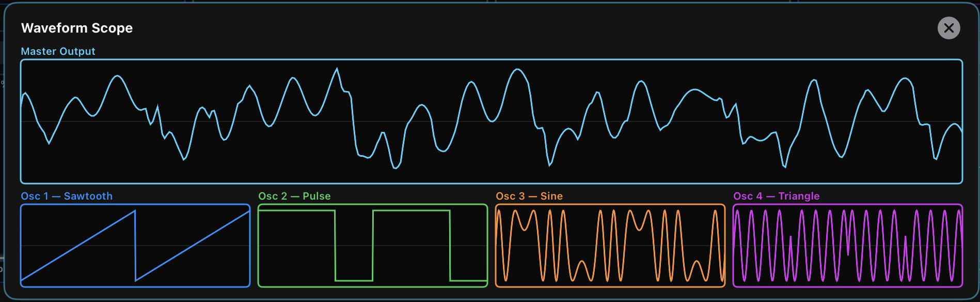Click the 'Master Output' label
The height and width of the screenshot is (302, 980).
coord(58,51)
